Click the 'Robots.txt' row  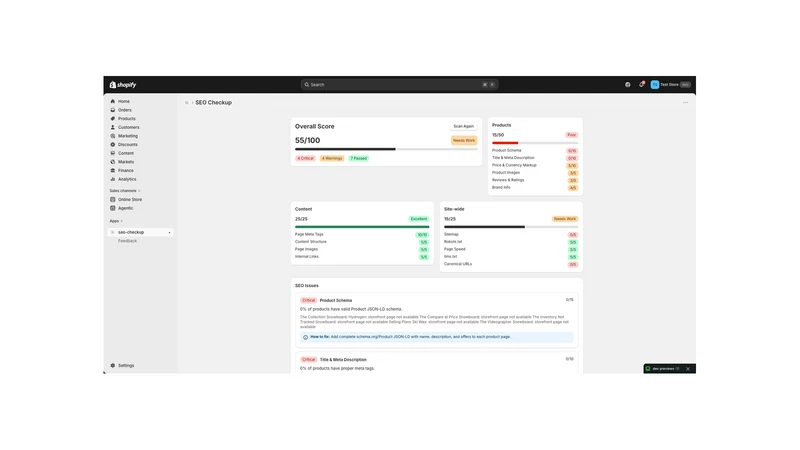click(x=511, y=242)
